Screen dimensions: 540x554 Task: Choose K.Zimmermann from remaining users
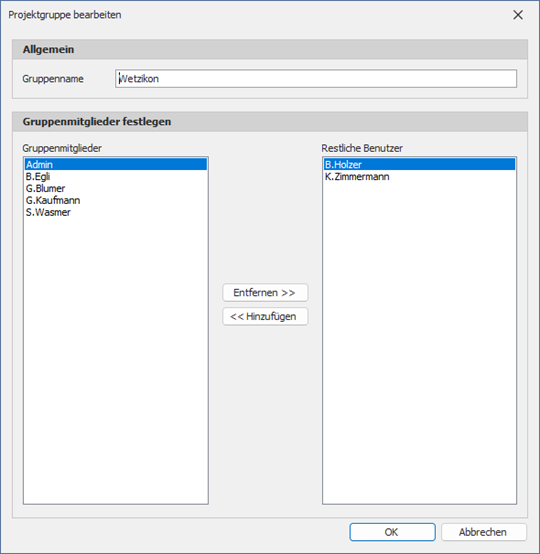(419, 176)
